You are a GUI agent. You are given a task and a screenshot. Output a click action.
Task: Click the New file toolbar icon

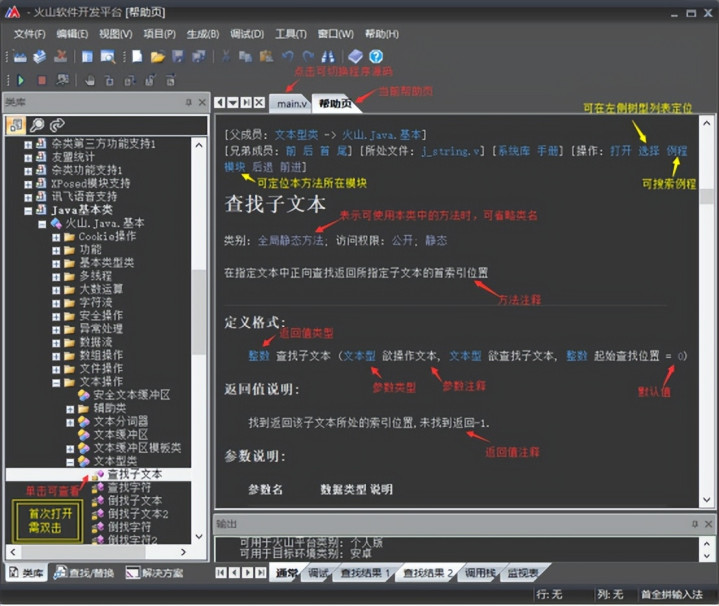coord(137,57)
